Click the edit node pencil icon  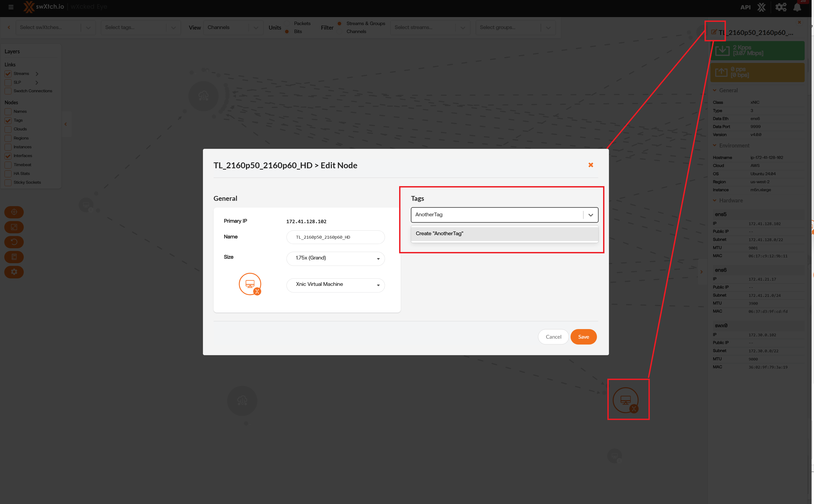point(714,32)
